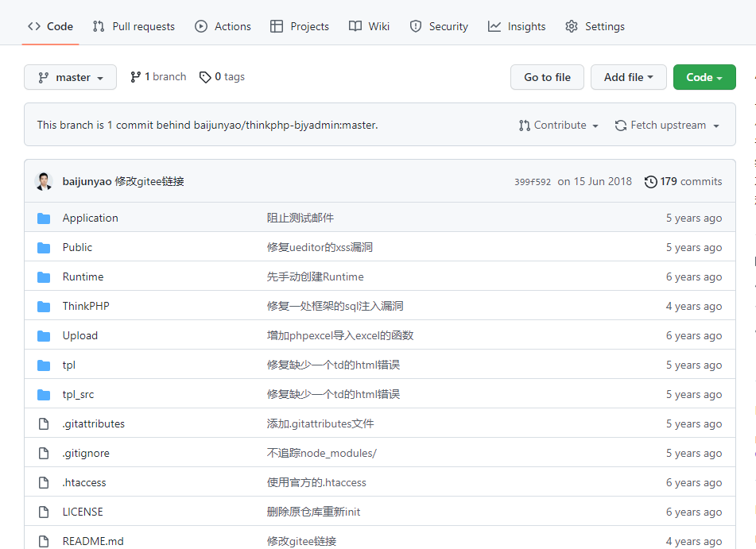Open commit message 阻止测试邮件
This screenshot has width=756, height=549.
click(x=300, y=218)
